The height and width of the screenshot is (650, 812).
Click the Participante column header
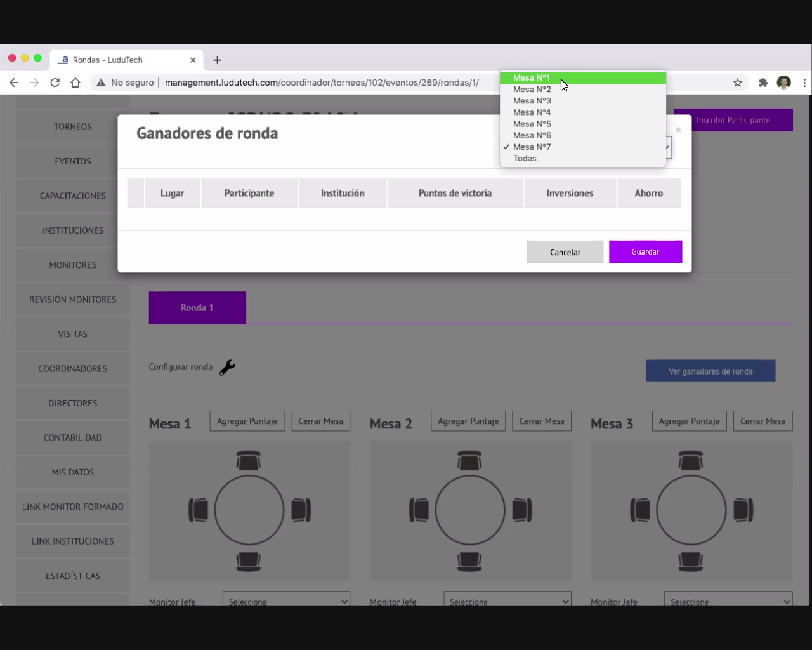(x=249, y=194)
